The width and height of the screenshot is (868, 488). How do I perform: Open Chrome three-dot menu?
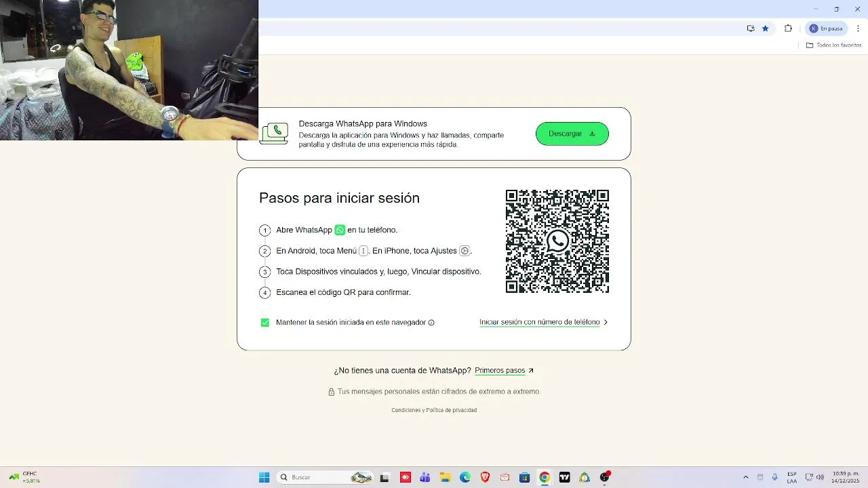pos(858,28)
